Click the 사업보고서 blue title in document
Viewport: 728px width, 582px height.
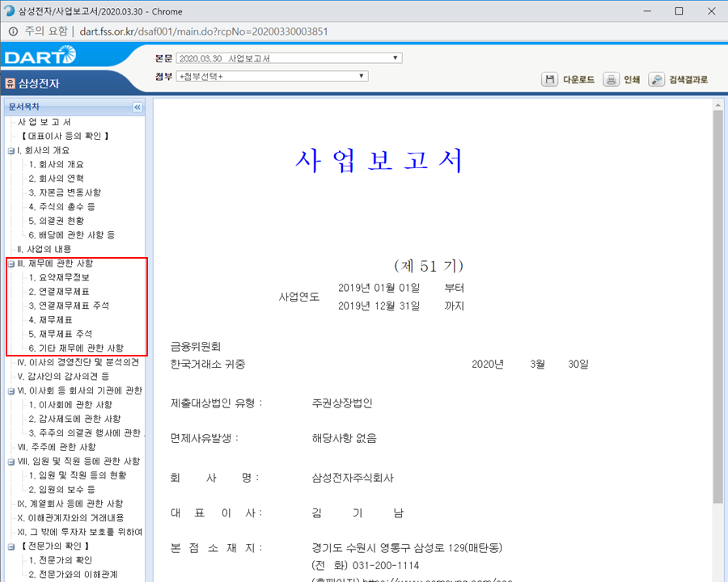point(379,161)
